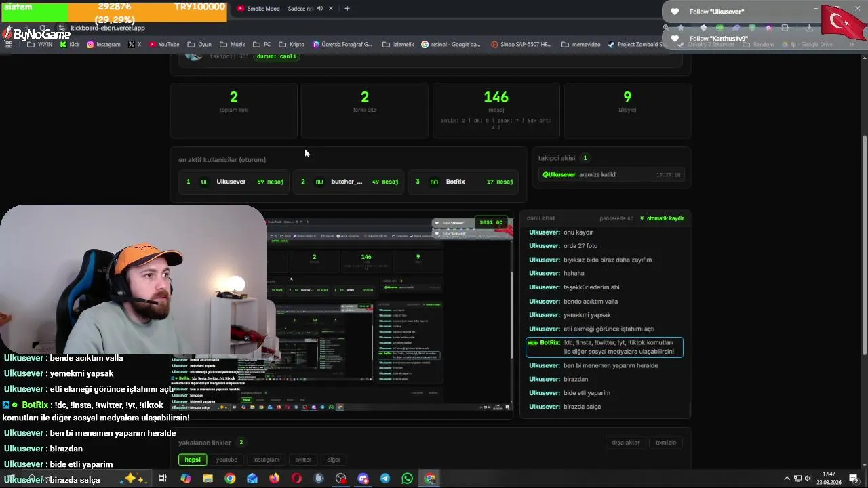This screenshot has height=488, width=868.
Task: Select the butcher_ active user card
Action: click(x=349, y=182)
